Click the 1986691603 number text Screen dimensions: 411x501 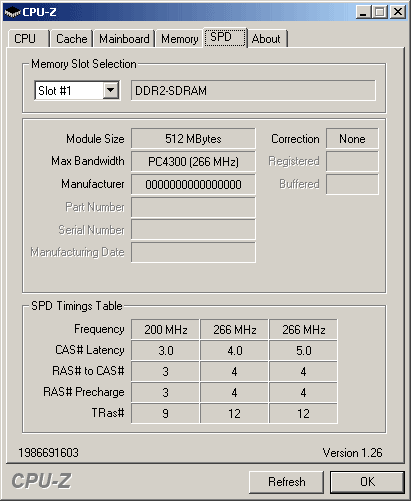coord(48,453)
